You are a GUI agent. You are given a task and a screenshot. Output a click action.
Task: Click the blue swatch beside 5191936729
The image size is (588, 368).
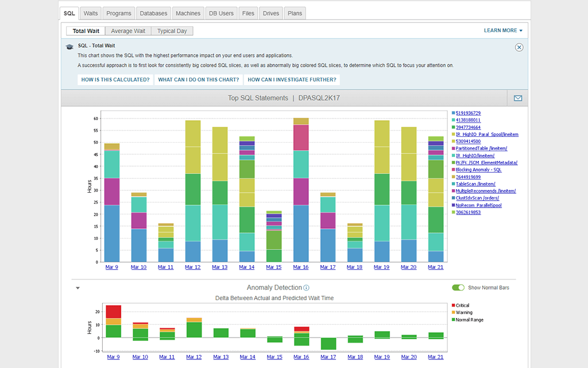point(454,113)
